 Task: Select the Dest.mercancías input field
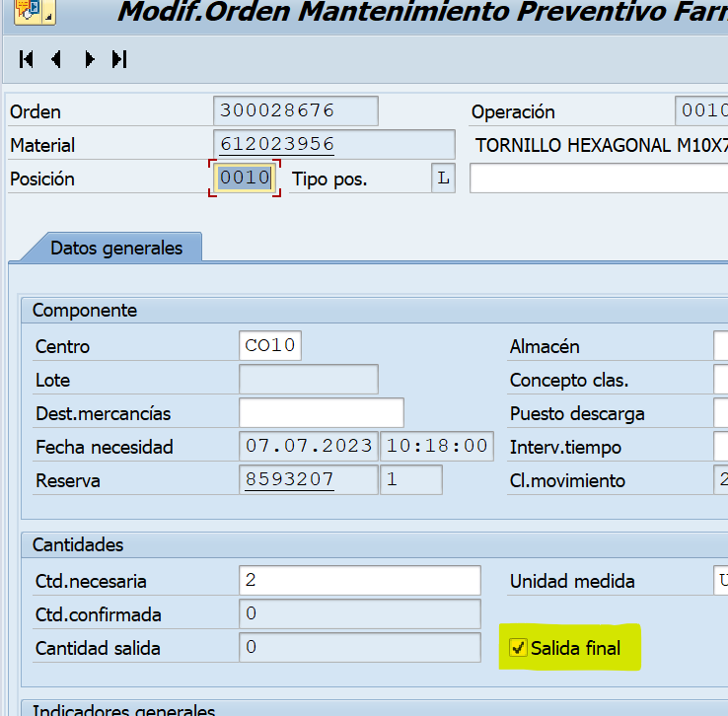pyautogui.click(x=321, y=413)
